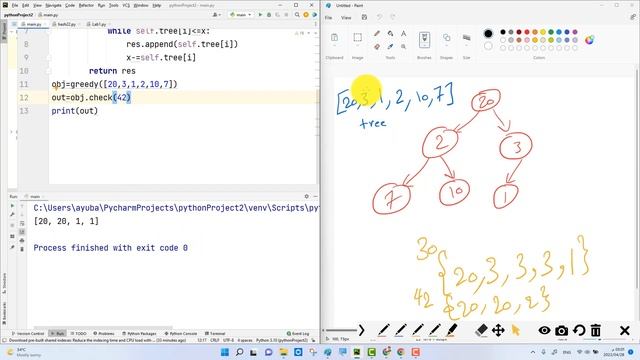
Task: Open the Problems tool window
Action: (x=104, y=333)
